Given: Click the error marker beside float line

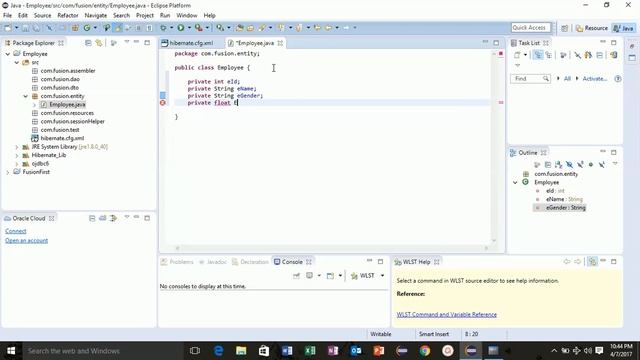Looking at the screenshot, I should pos(163,103).
